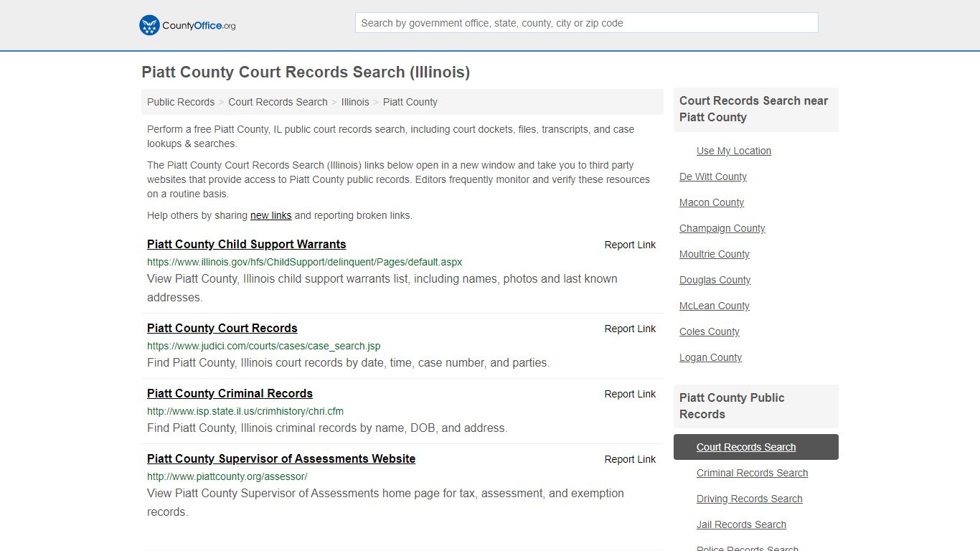Visit the piattcounty.org assessor URL
Screen dimensions: 980x551
(227, 476)
